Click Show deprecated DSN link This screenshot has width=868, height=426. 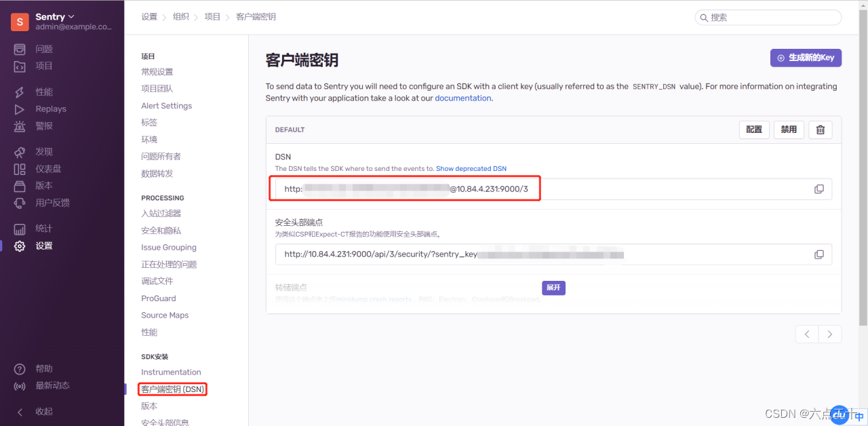coord(471,169)
